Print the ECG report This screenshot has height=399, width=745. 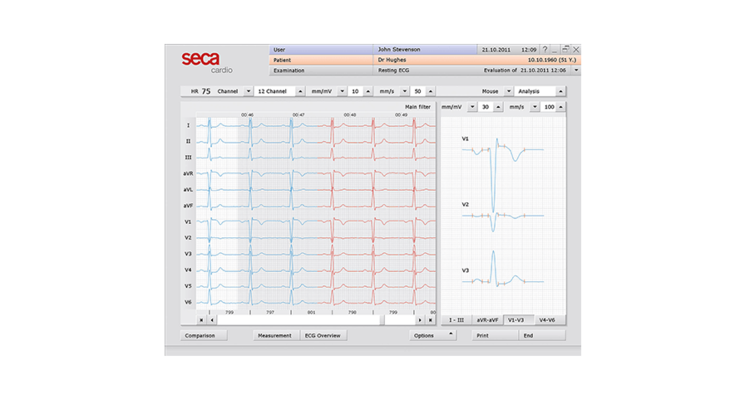coord(495,335)
